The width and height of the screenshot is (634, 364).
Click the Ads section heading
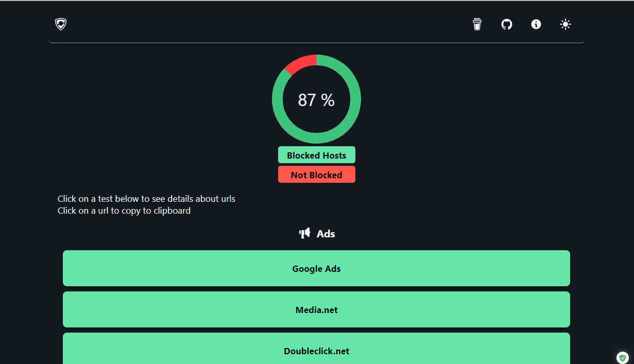[326, 234]
